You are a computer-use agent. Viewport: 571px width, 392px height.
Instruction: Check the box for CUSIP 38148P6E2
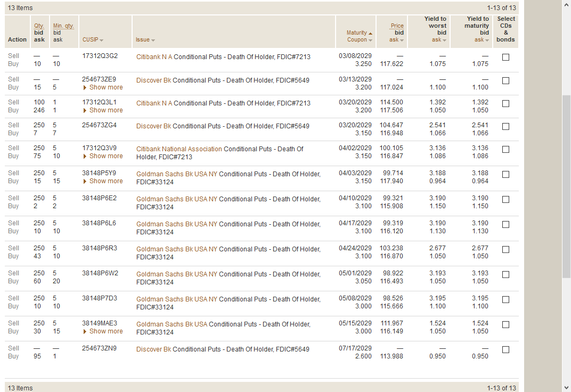(x=505, y=199)
